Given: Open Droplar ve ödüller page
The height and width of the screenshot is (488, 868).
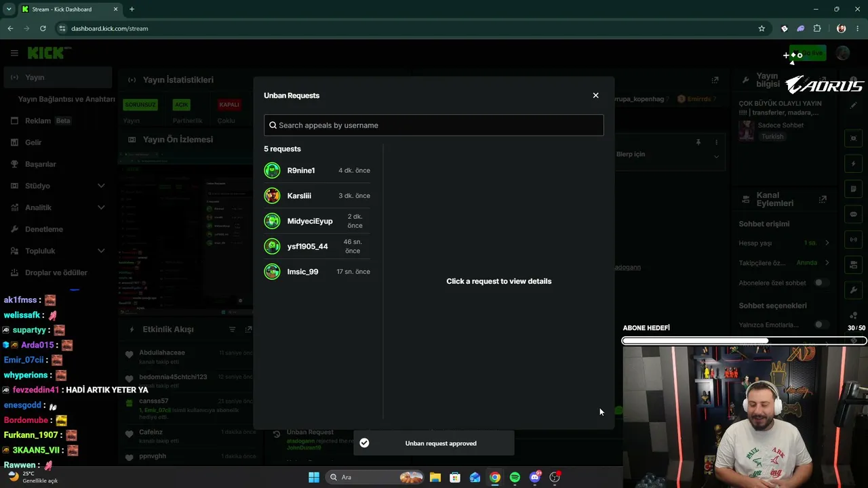Looking at the screenshot, I should [x=58, y=272].
